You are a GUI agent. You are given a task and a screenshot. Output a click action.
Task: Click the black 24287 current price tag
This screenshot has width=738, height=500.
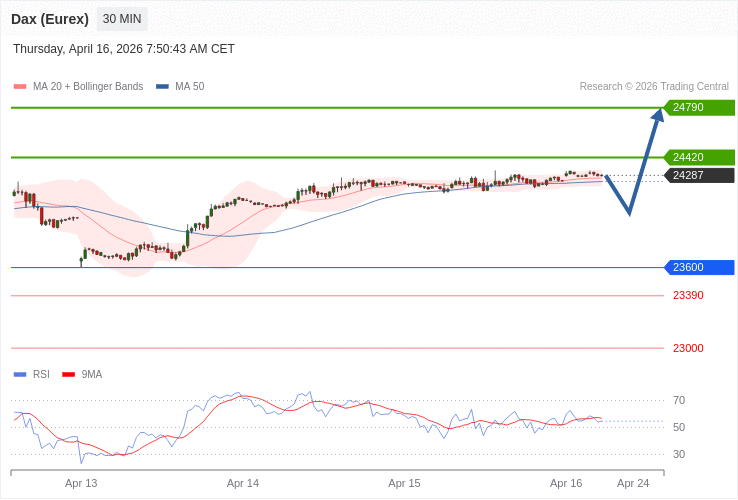pyautogui.click(x=699, y=175)
